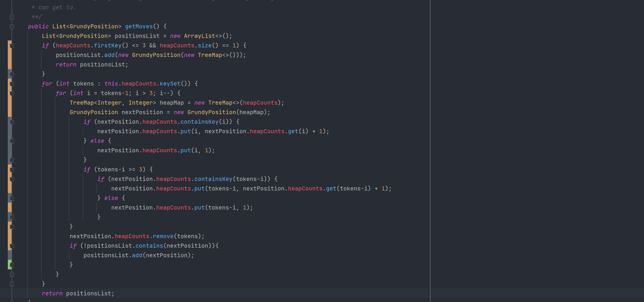Click the green change marker in the gutter
This screenshot has width=644, height=302.
(10, 264)
